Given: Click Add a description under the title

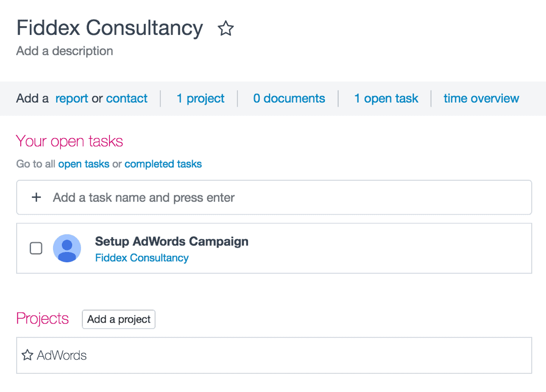Looking at the screenshot, I should pos(64,51).
